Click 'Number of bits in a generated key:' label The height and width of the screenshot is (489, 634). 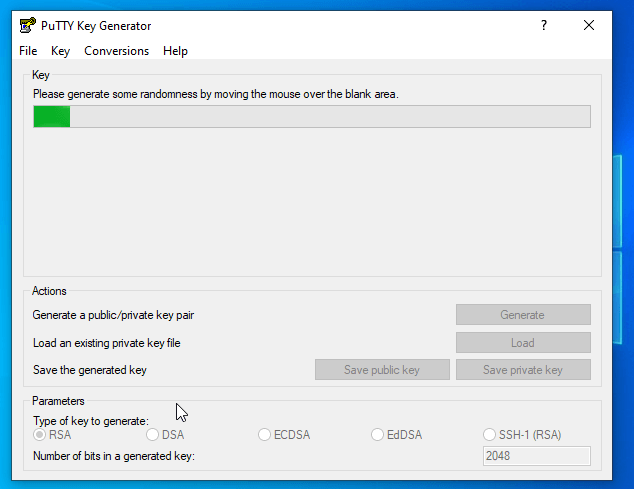pos(114,456)
